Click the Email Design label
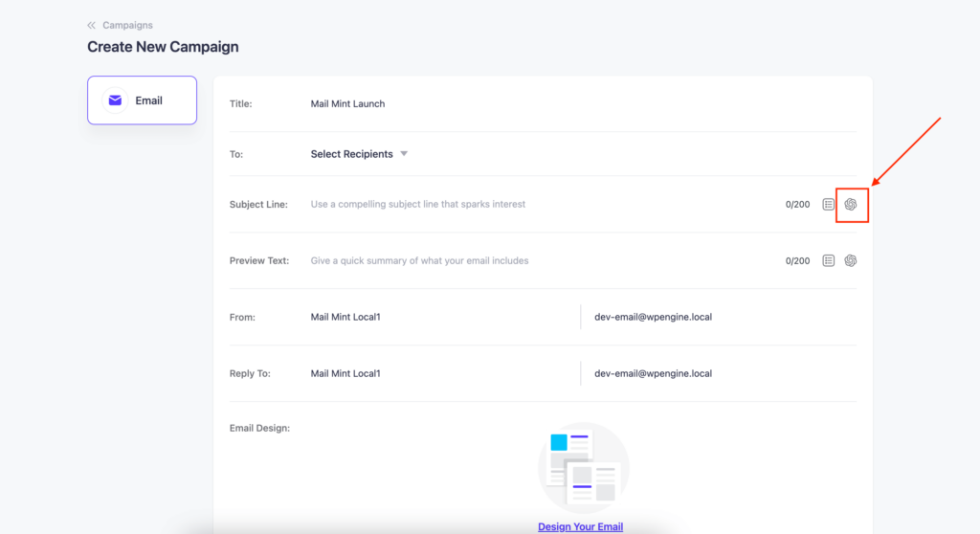This screenshot has width=980, height=534. (259, 429)
